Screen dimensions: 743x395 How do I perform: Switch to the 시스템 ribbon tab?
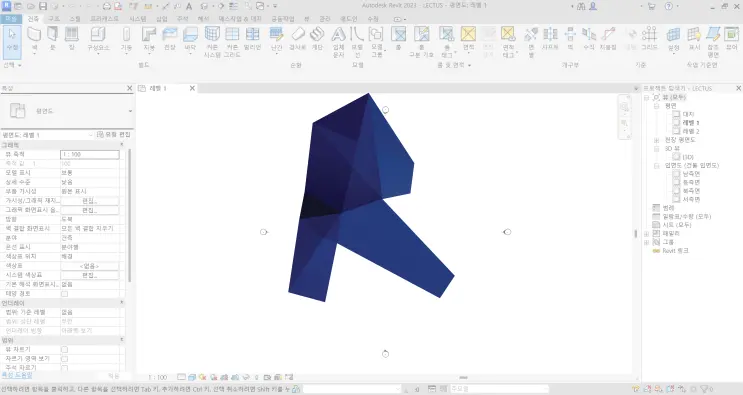click(138, 19)
